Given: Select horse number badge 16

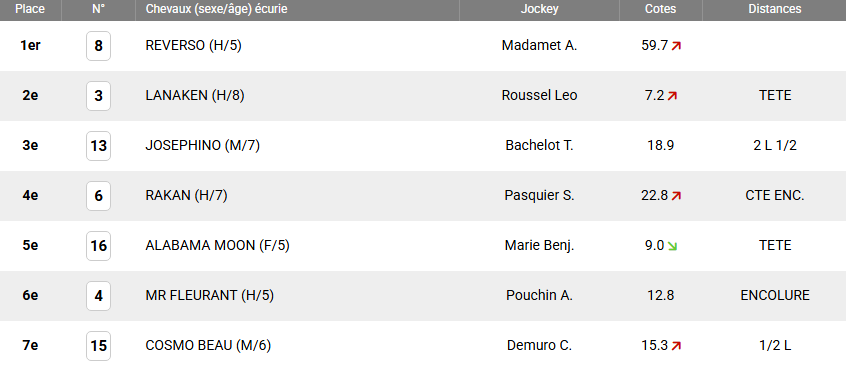Looking at the screenshot, I should (98, 246).
